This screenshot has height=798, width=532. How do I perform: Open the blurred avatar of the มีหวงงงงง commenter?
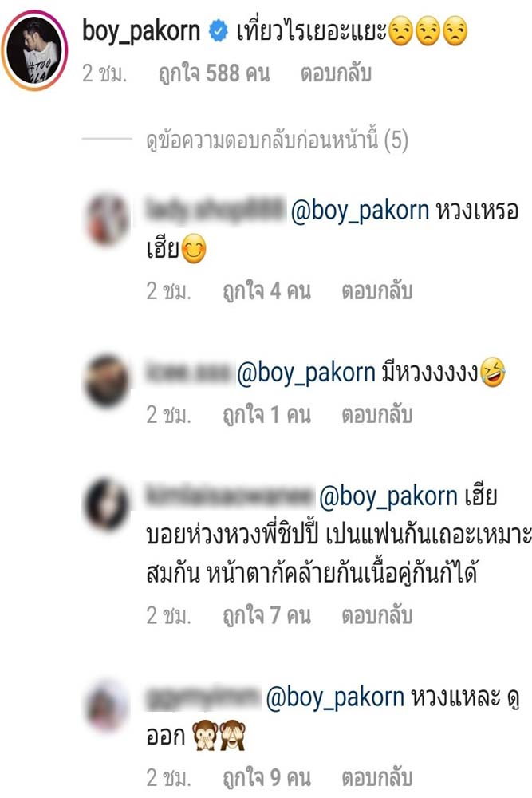106,381
